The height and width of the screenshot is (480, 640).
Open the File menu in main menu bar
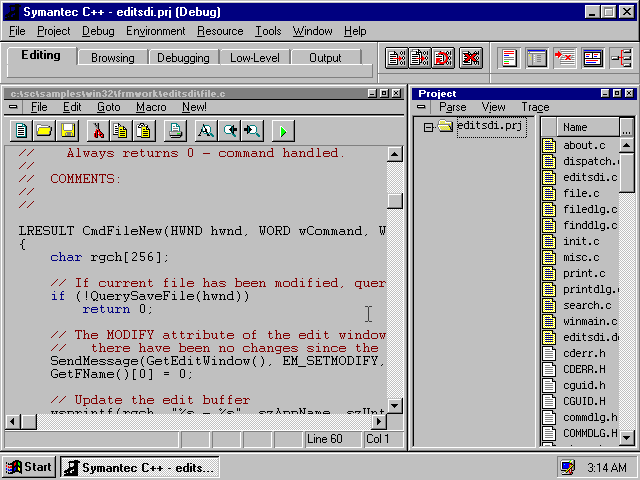click(17, 31)
